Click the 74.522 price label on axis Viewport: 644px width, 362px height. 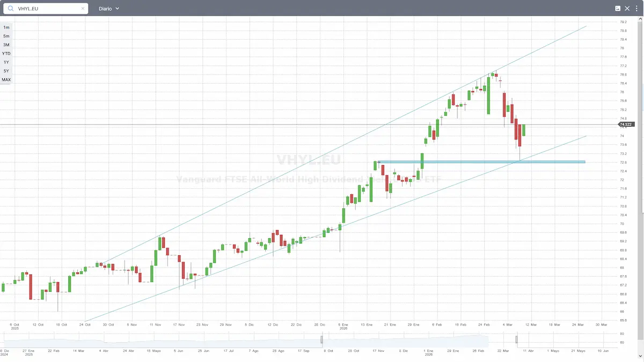click(626, 124)
